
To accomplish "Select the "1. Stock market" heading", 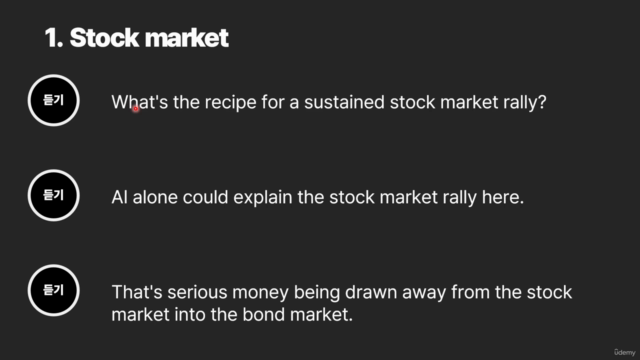I will (136, 38).
